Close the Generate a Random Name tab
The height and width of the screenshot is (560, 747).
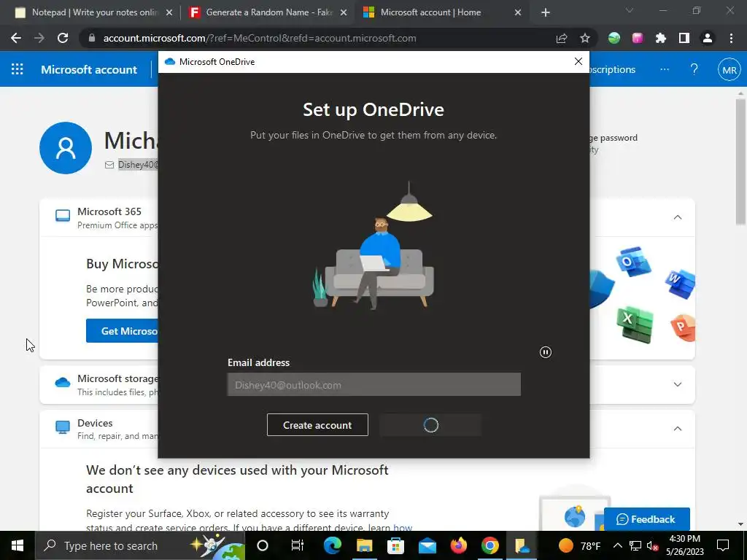344,12
